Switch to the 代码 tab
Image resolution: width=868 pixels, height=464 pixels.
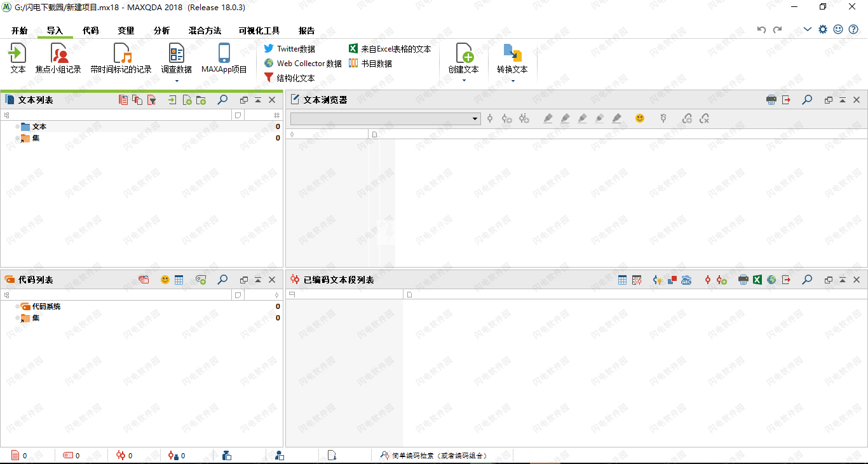point(91,31)
